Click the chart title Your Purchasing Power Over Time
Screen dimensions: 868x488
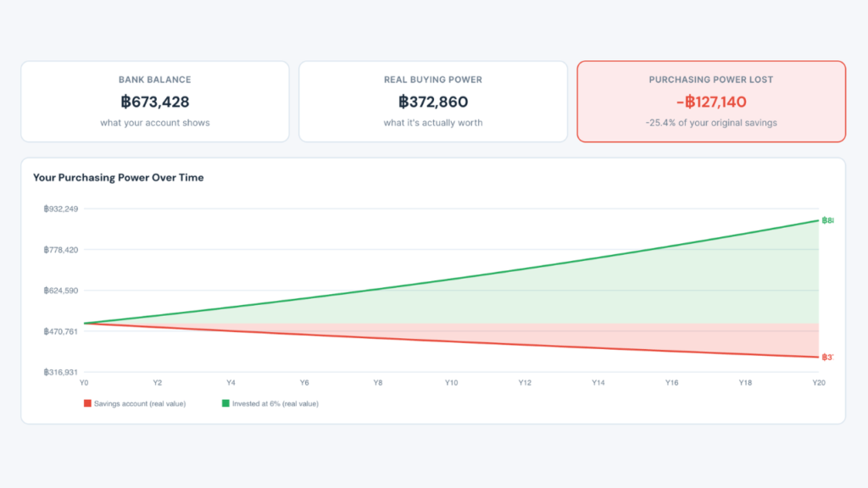click(119, 178)
